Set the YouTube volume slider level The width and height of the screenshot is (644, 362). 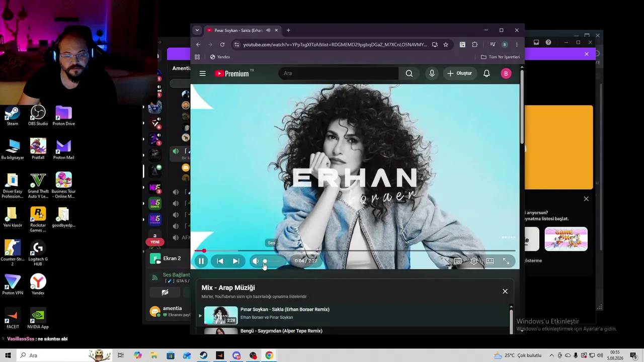point(273,261)
